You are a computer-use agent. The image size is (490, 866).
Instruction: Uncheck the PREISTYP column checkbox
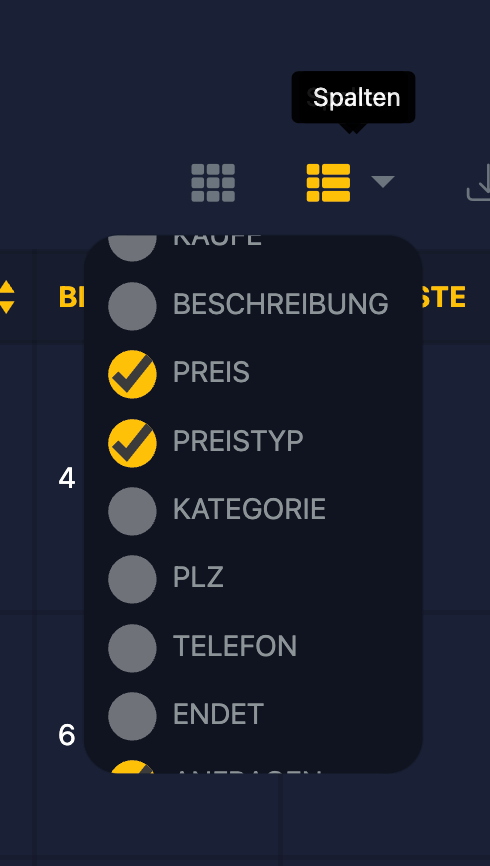pos(132,443)
